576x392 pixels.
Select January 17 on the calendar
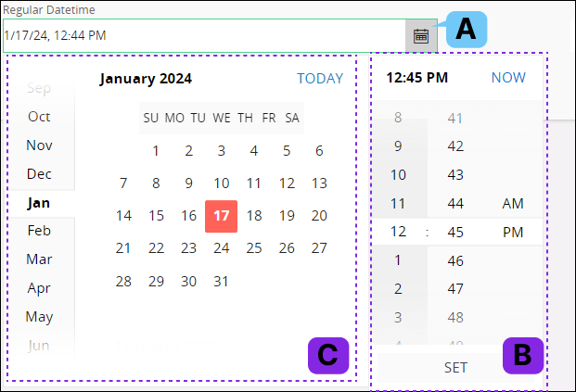pos(221,216)
